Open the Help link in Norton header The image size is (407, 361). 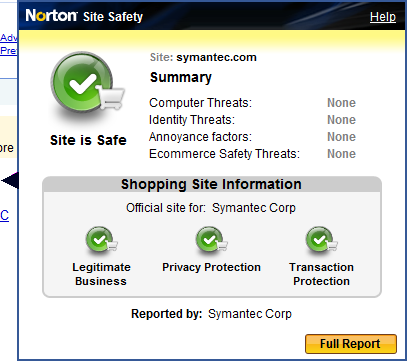point(383,17)
